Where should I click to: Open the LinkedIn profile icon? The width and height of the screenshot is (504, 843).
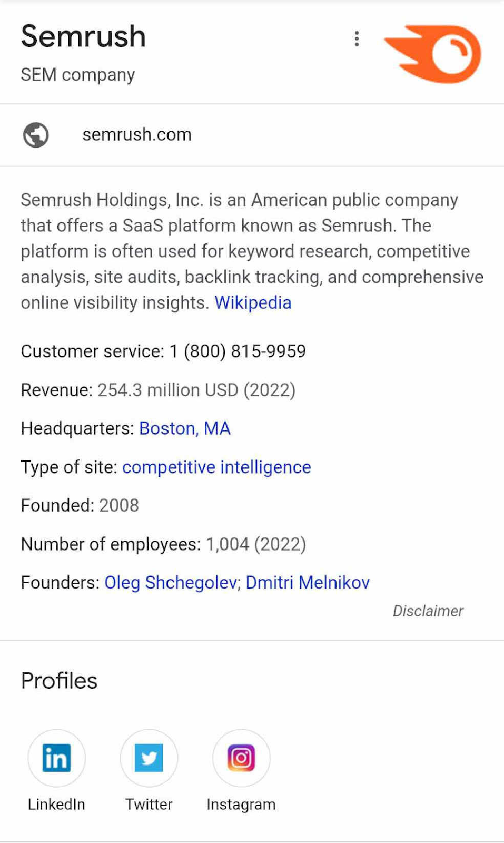click(x=56, y=758)
